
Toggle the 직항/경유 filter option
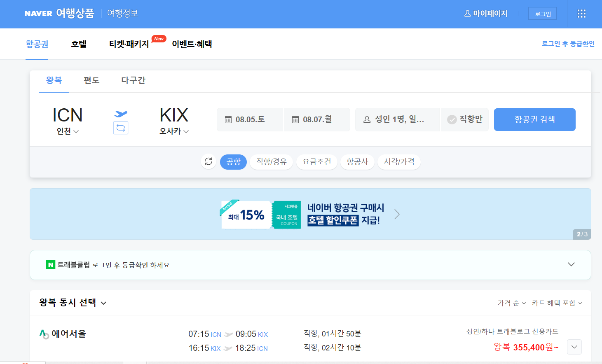[x=271, y=162]
